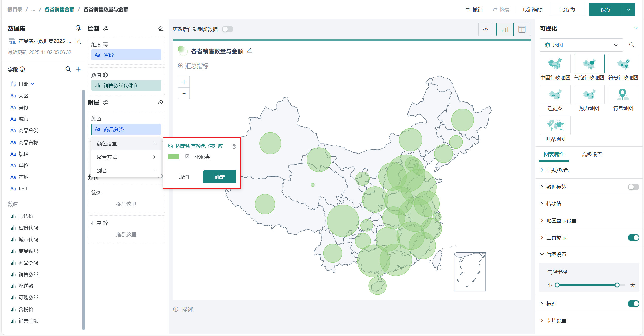Click the edit pencil beside chart title
This screenshot has width=644, height=336.
click(x=249, y=51)
